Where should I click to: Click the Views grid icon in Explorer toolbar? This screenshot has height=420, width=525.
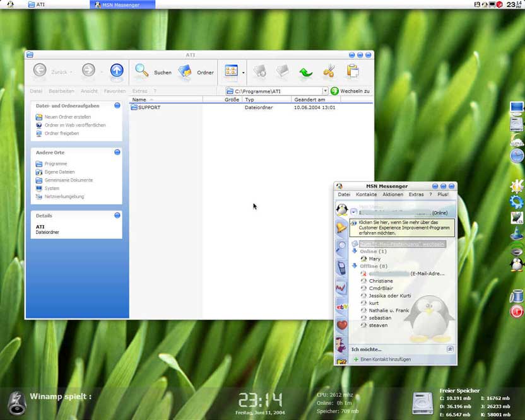231,71
